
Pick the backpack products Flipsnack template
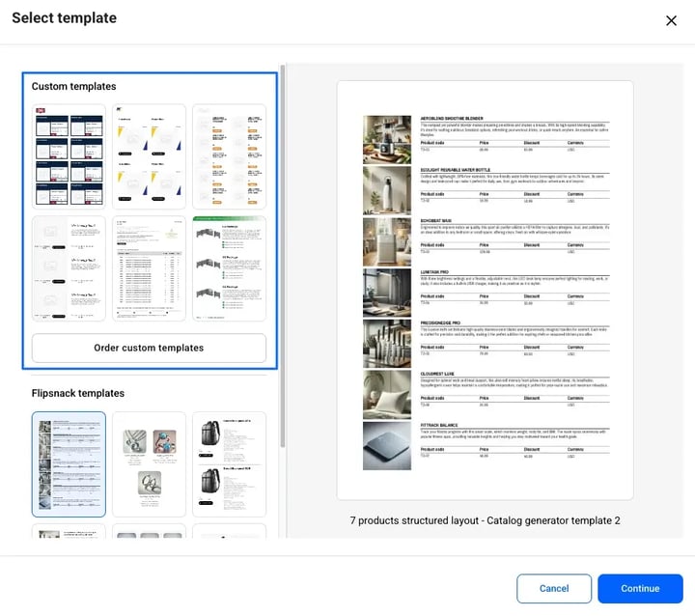point(229,464)
